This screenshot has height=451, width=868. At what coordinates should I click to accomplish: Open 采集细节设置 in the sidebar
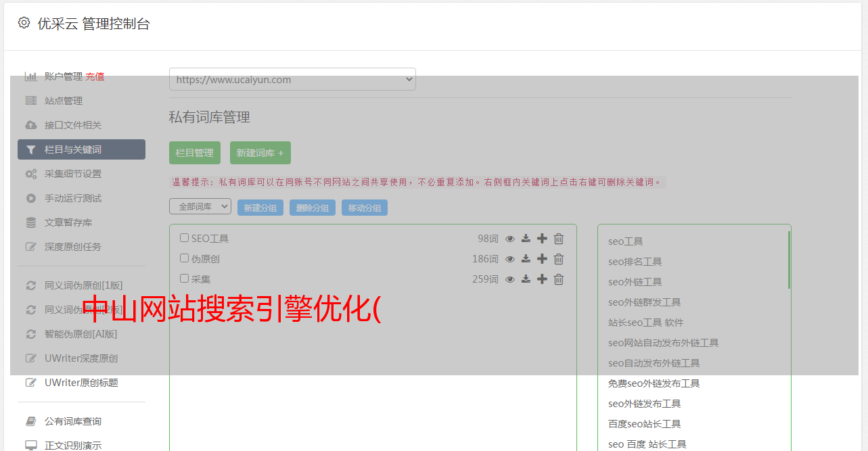tap(73, 174)
